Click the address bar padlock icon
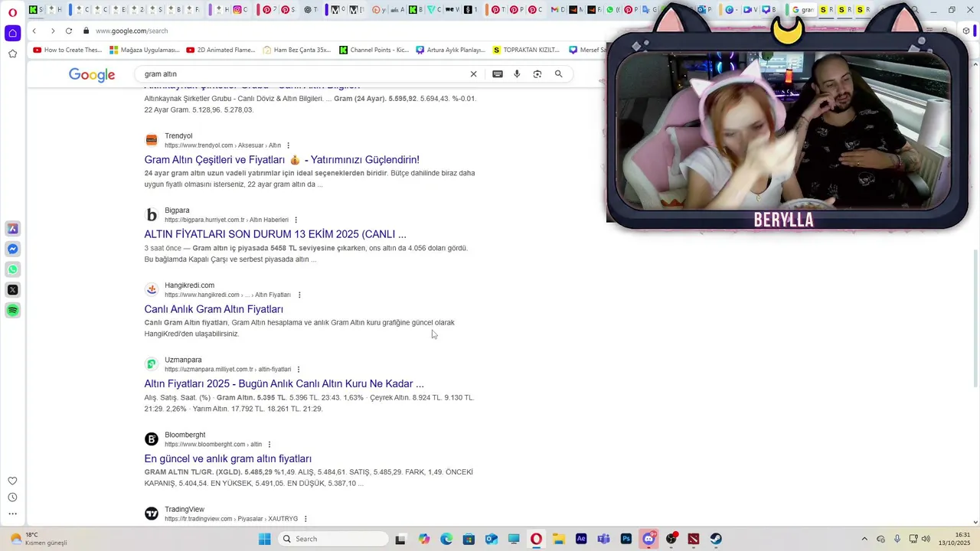The width and height of the screenshot is (980, 551). [x=87, y=31]
